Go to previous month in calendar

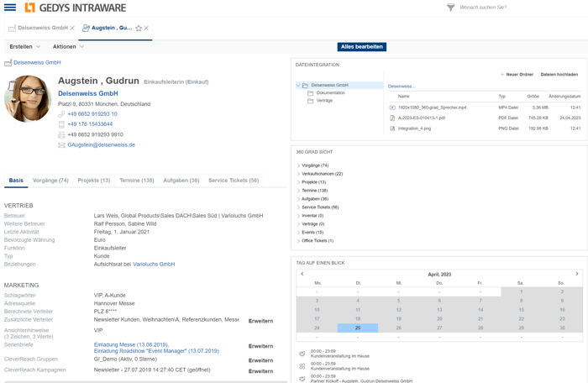pos(302,274)
